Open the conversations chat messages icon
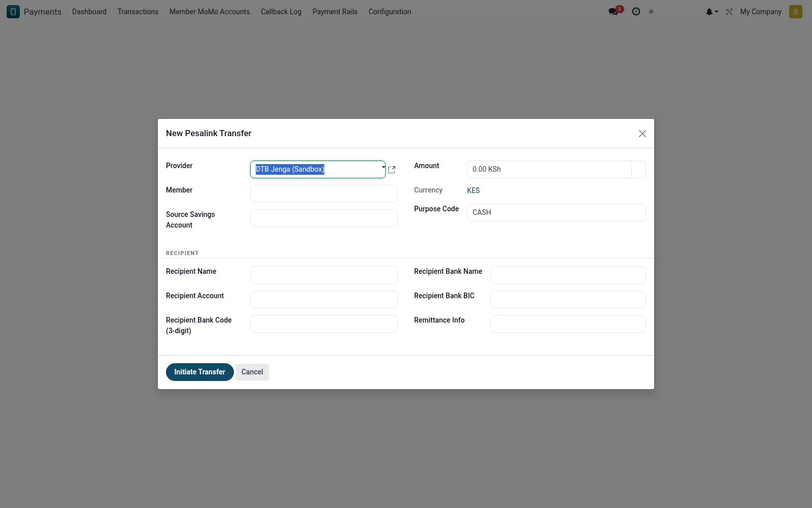The image size is (812, 508). click(614, 12)
